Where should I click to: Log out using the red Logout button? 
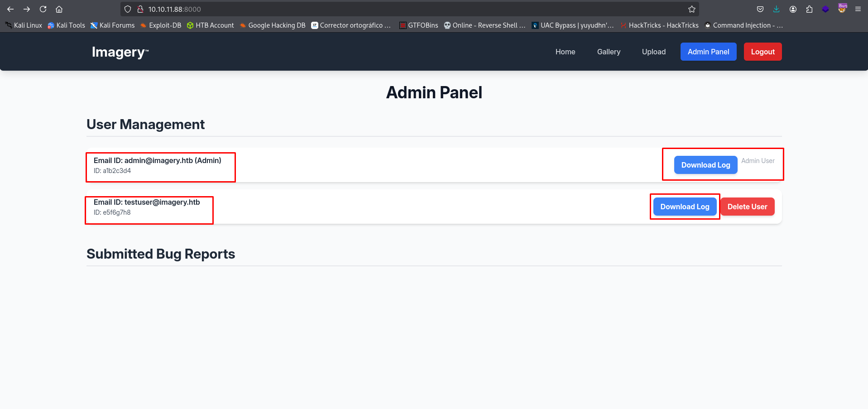coord(762,52)
